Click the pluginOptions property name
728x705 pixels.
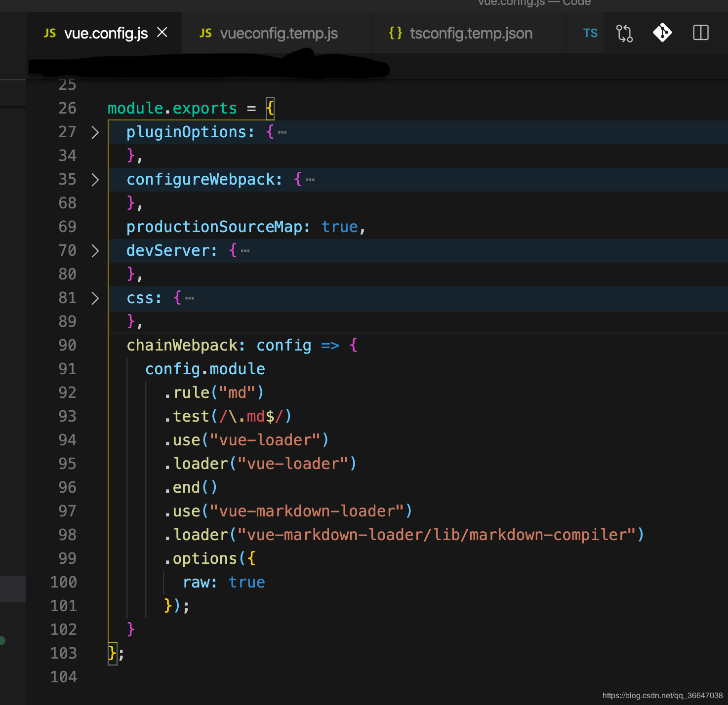click(x=186, y=132)
